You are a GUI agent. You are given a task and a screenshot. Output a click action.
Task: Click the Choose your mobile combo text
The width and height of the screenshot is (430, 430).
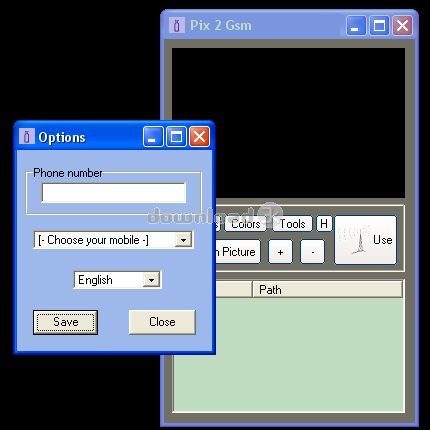pos(93,240)
